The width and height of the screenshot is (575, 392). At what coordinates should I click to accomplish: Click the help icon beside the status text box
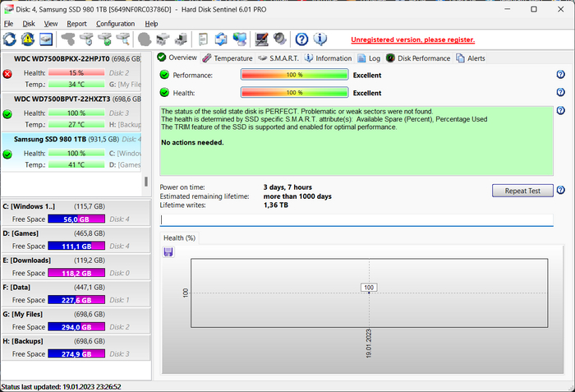(561, 110)
